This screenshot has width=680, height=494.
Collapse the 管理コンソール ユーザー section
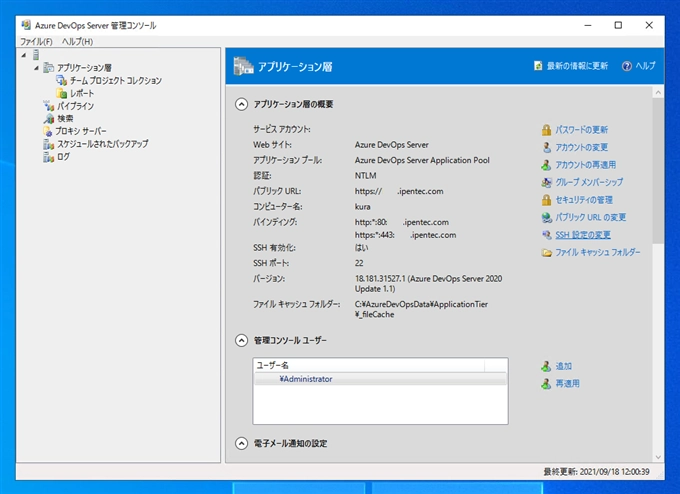[242, 340]
